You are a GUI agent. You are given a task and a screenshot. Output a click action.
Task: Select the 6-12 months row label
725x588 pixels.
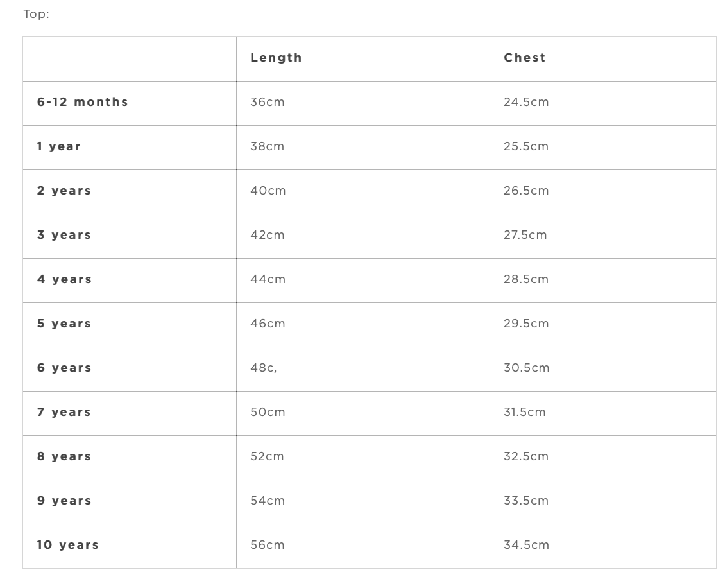click(83, 102)
